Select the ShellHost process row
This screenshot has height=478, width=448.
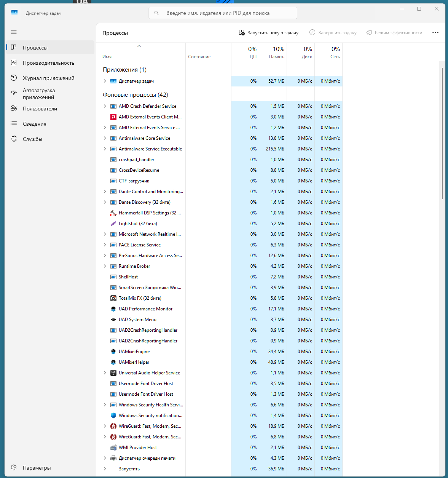coord(219,277)
